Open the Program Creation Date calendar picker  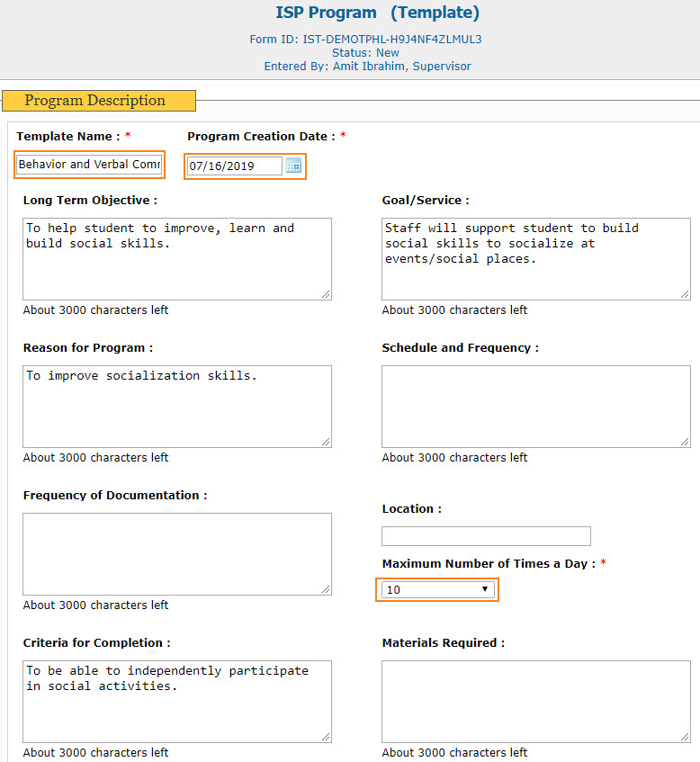coord(293,166)
